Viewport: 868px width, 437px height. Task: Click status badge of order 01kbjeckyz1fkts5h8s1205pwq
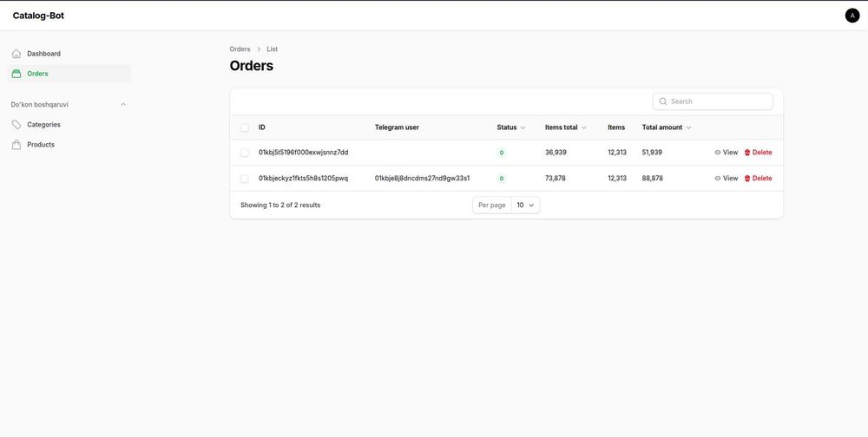pos(502,178)
